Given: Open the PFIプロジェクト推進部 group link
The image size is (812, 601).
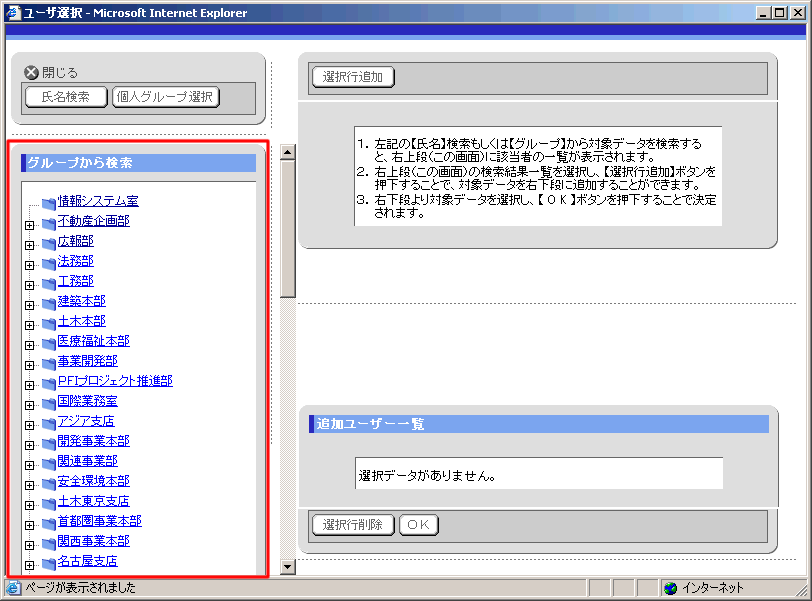Looking at the screenshot, I should click(115, 381).
